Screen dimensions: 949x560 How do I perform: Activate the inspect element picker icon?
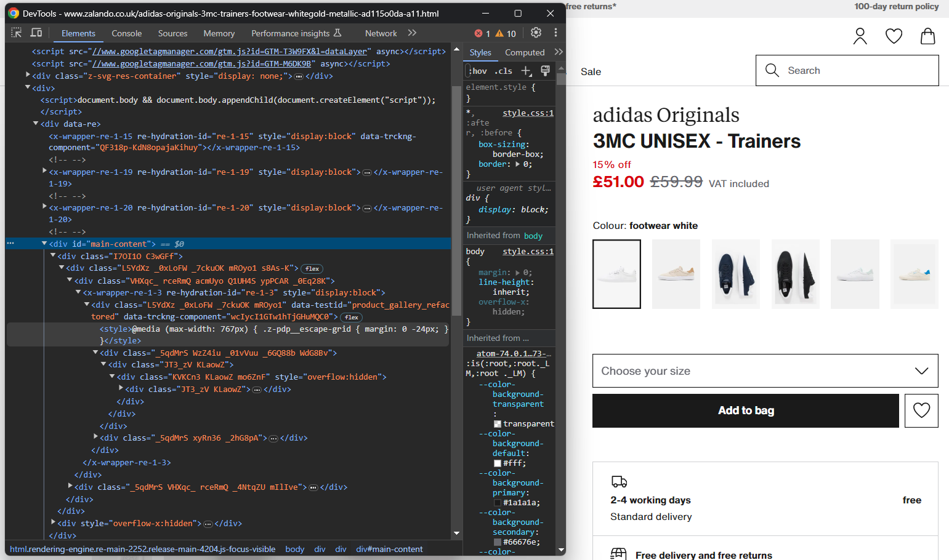click(17, 33)
